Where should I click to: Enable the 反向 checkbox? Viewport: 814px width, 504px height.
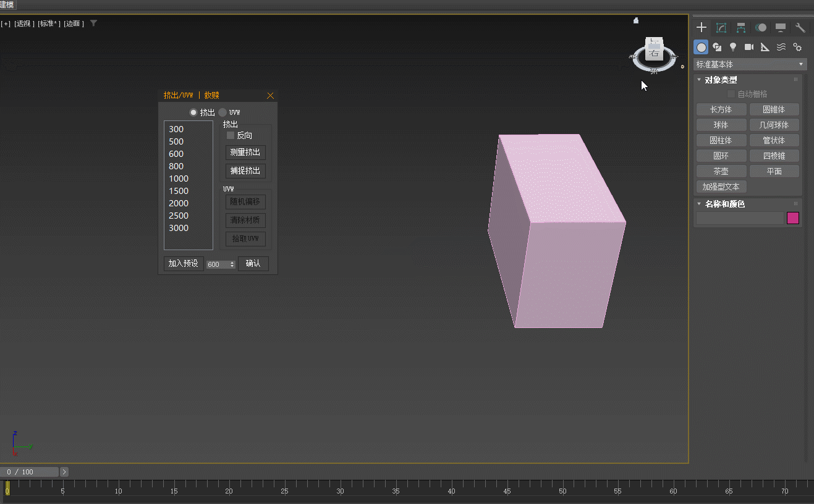[x=231, y=135]
